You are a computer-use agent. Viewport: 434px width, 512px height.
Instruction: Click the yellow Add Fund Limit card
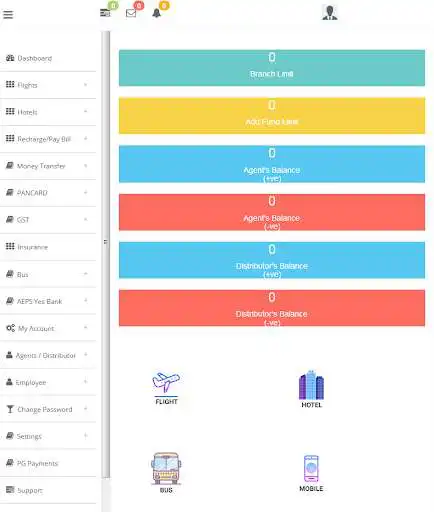coord(272,116)
